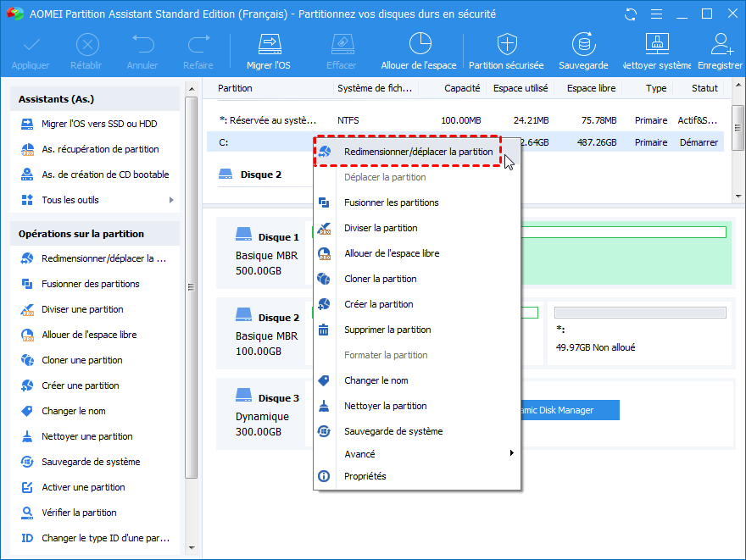Sort by the Partition column header
The width and height of the screenshot is (746, 560).
click(x=235, y=88)
